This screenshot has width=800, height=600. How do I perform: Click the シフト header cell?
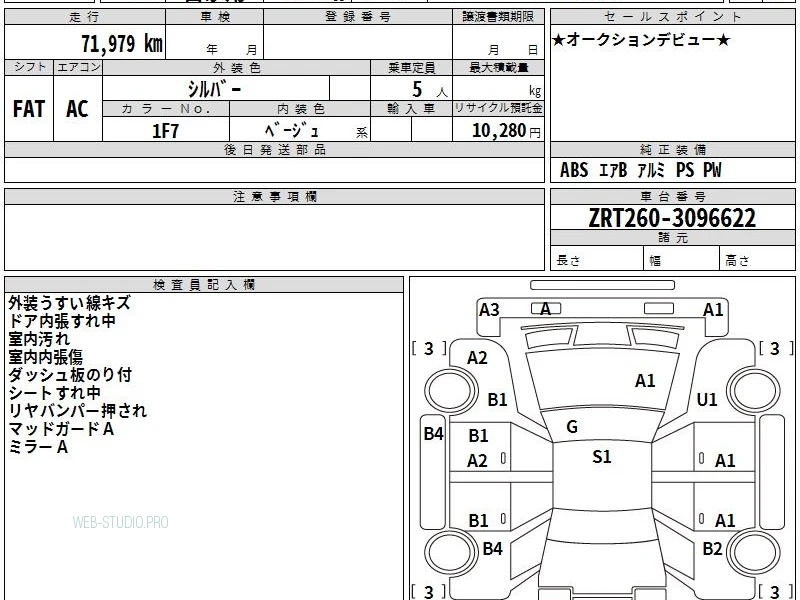click(29, 67)
